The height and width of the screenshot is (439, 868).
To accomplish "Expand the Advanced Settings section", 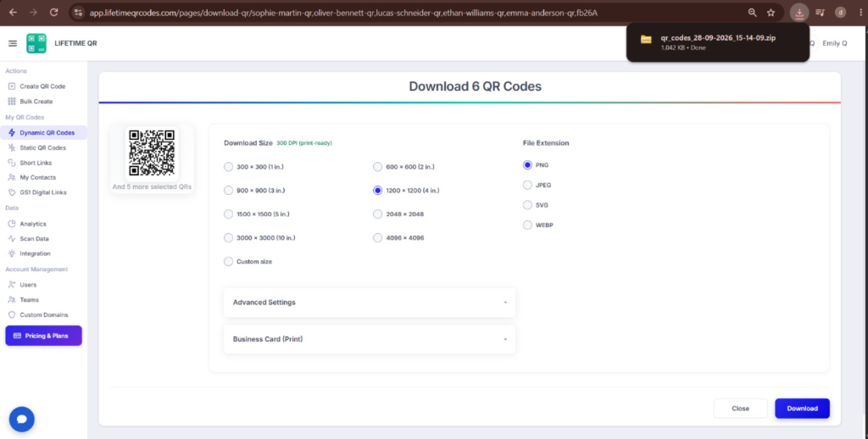I will [x=370, y=303].
